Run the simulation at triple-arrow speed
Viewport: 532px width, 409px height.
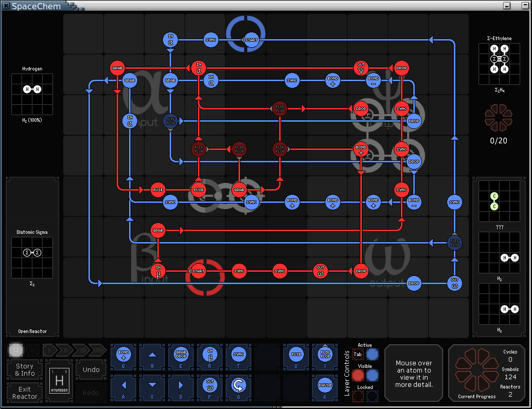click(x=80, y=349)
